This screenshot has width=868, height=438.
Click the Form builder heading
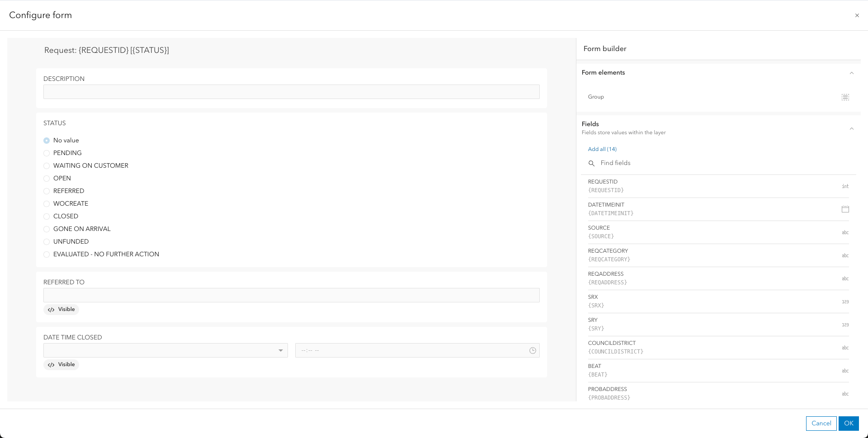tap(604, 48)
